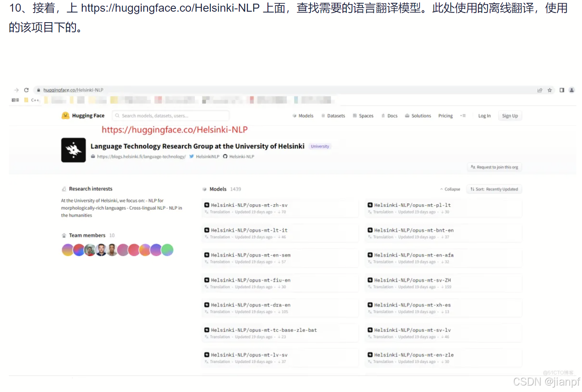Open the Spaces nav item

(363, 116)
